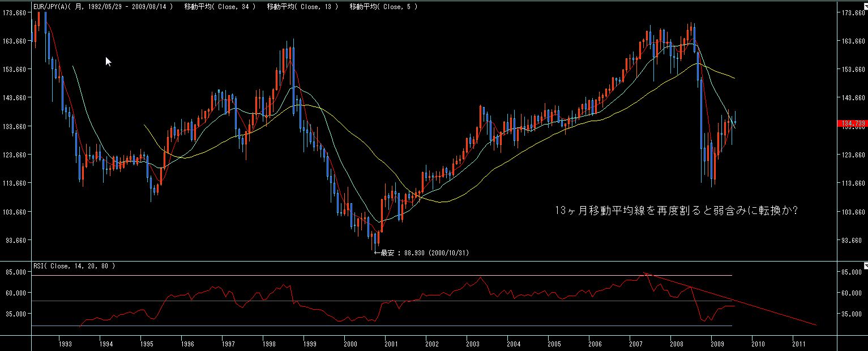Select the RSI( Close, 14, 20, 80 ) label
This screenshot has width=868, height=351.
tap(74, 266)
